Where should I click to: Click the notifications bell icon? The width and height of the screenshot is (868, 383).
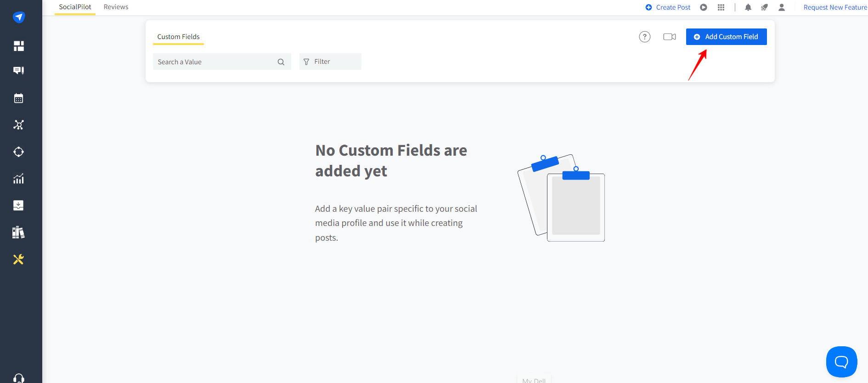click(x=748, y=7)
